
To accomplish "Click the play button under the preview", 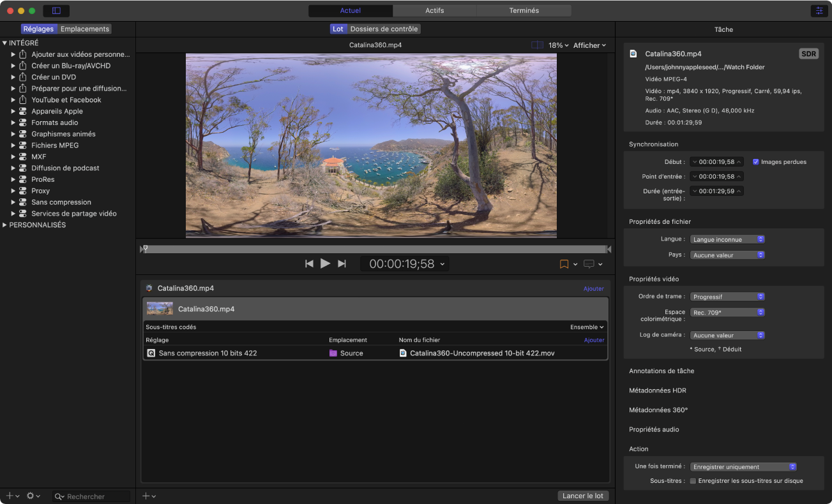I will (x=325, y=263).
